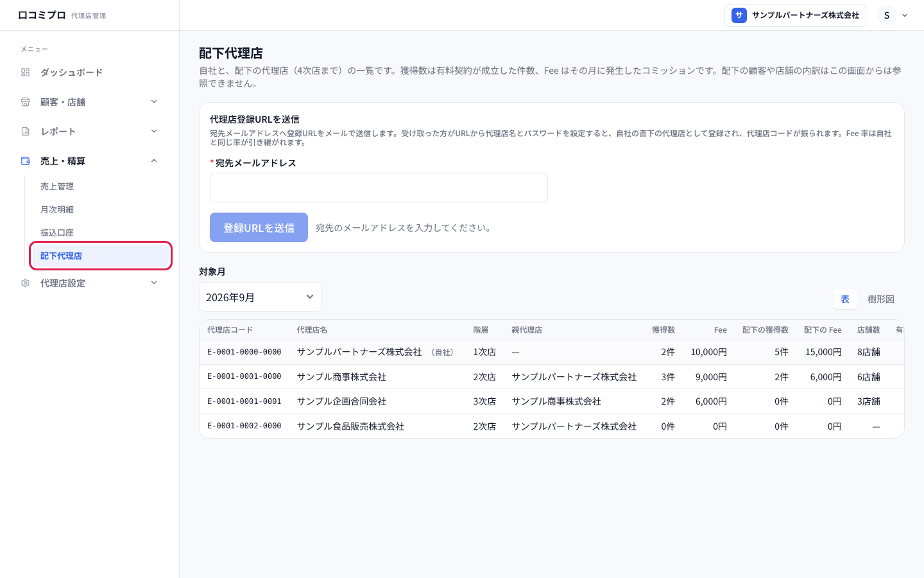The height and width of the screenshot is (578, 924).
Task: Click the 15,000円 配下の Fee value
Action: pyautogui.click(x=823, y=352)
